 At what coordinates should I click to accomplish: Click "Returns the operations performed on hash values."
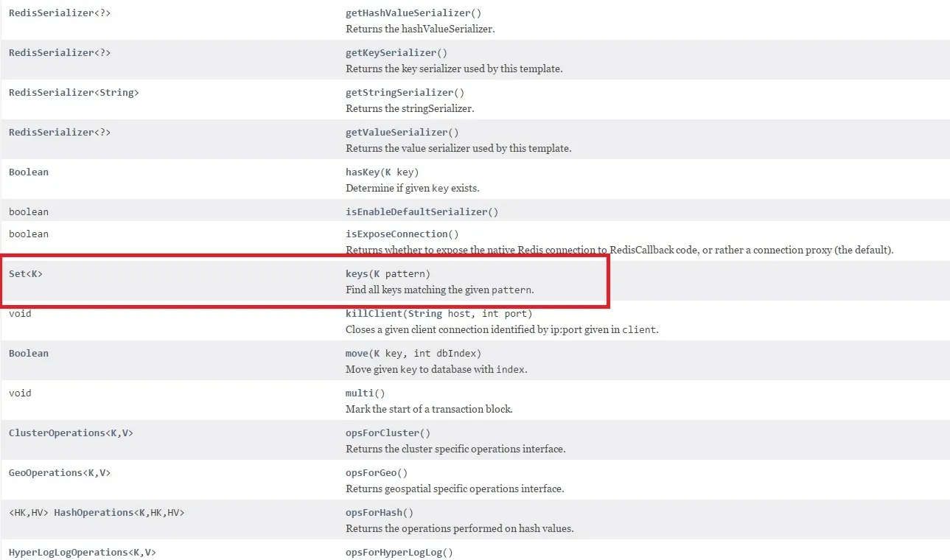tap(459, 529)
